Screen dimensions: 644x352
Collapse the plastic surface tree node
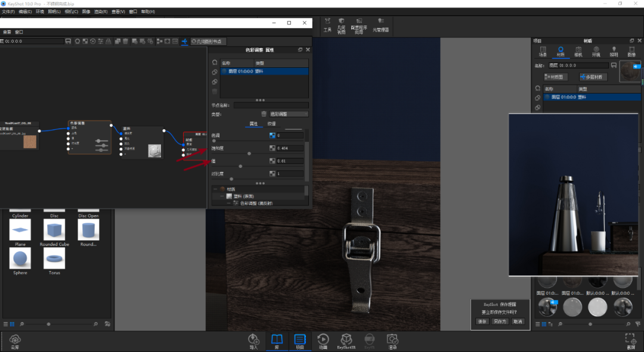222,196
